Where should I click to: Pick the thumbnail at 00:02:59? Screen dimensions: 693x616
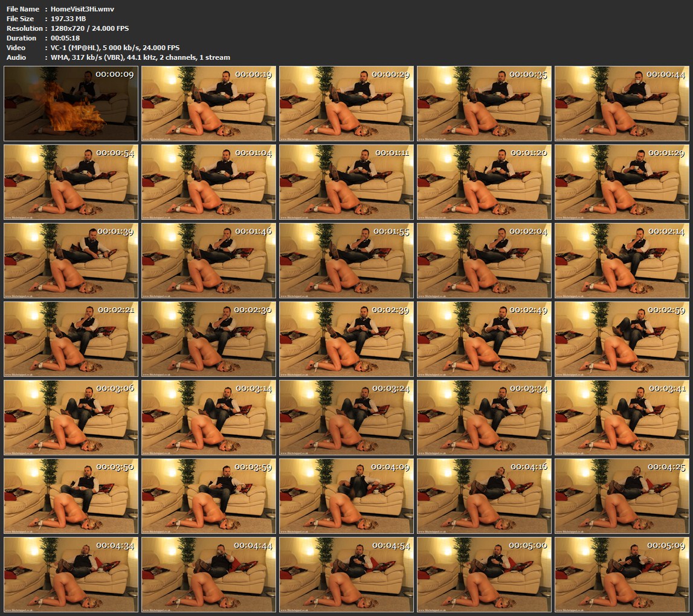coord(622,339)
